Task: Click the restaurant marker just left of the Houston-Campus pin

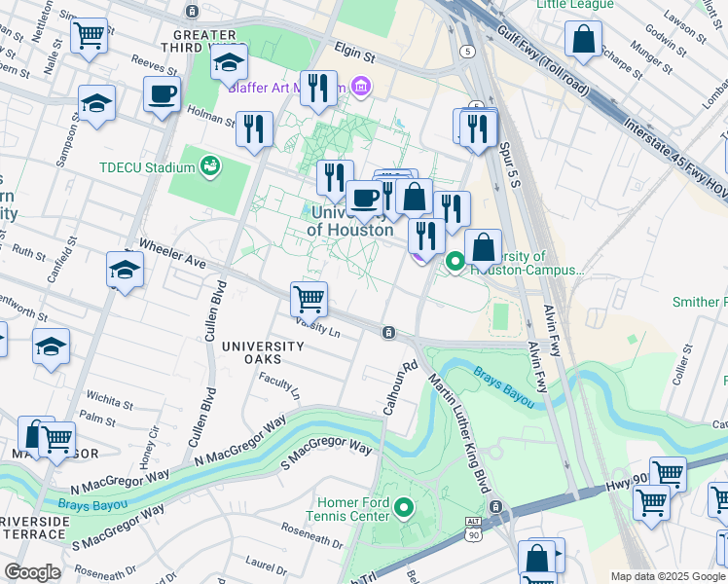Action: tap(426, 237)
